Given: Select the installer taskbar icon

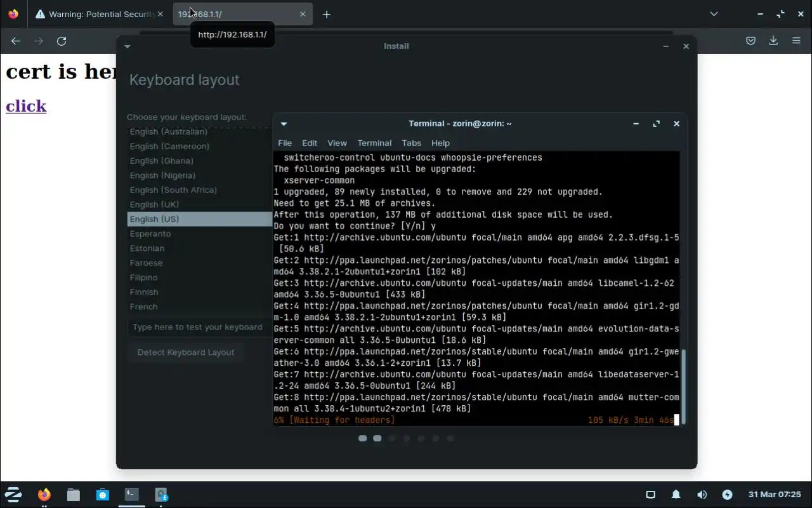Looking at the screenshot, I should pos(161,494).
